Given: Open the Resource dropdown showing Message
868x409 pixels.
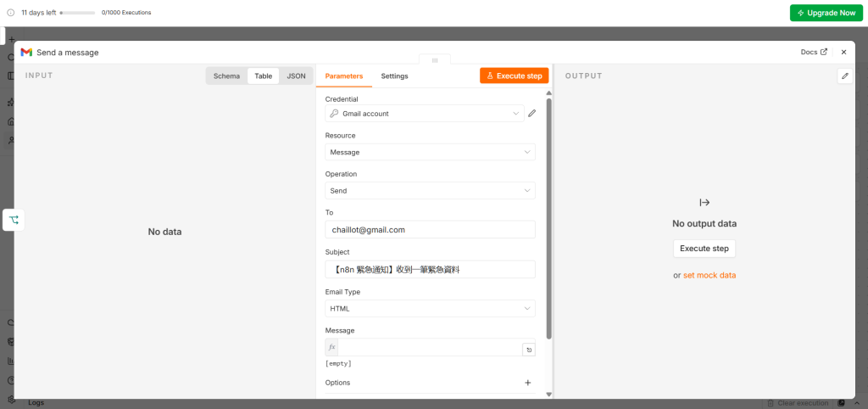Looking at the screenshot, I should click(430, 152).
